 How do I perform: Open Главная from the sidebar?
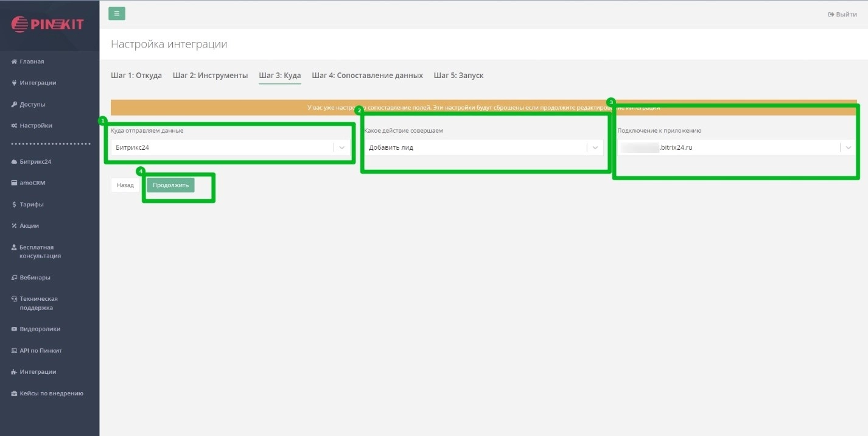click(32, 62)
